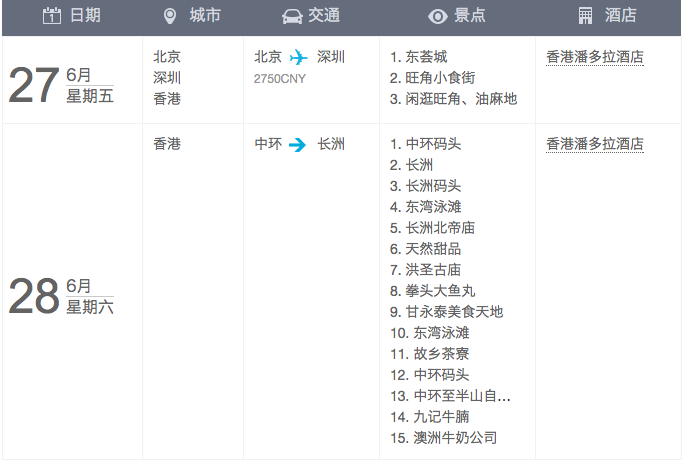
Task: Select attraction 9. 甘永泰美食天地
Action: pos(446,312)
